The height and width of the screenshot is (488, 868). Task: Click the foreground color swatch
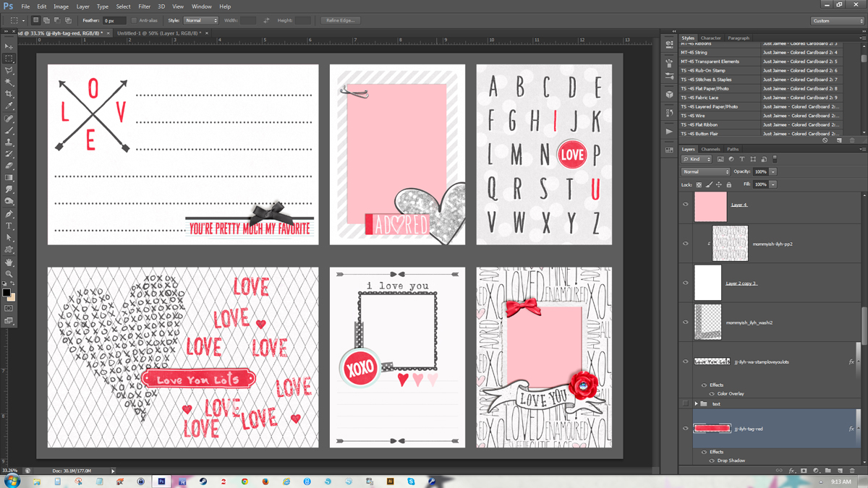[7, 291]
